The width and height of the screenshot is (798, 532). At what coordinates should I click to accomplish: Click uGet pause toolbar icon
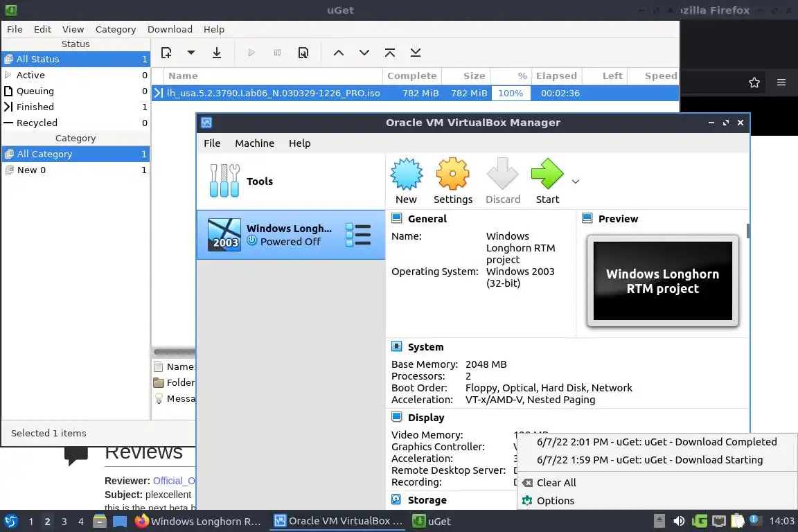tap(277, 53)
